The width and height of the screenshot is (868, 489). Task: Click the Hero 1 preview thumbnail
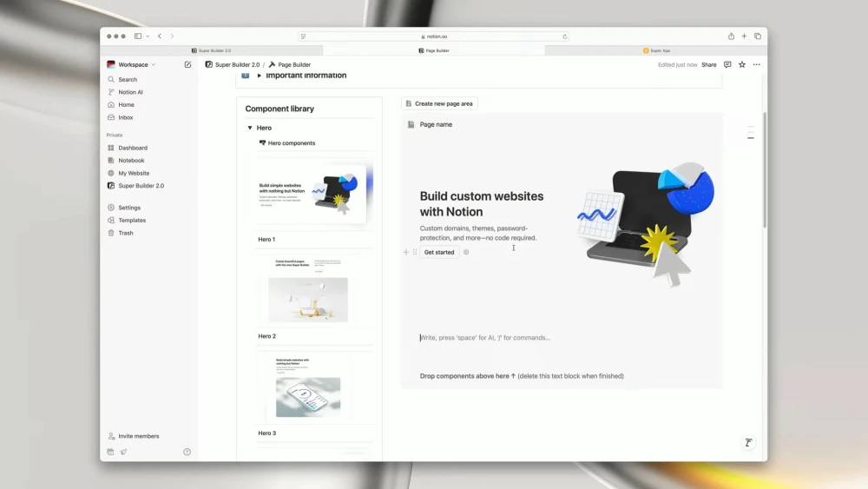(x=314, y=192)
